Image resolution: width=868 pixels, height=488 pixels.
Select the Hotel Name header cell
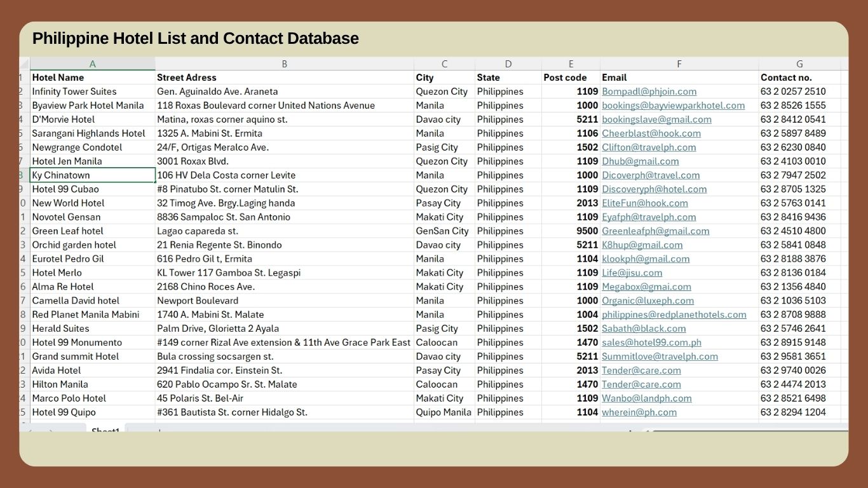93,78
